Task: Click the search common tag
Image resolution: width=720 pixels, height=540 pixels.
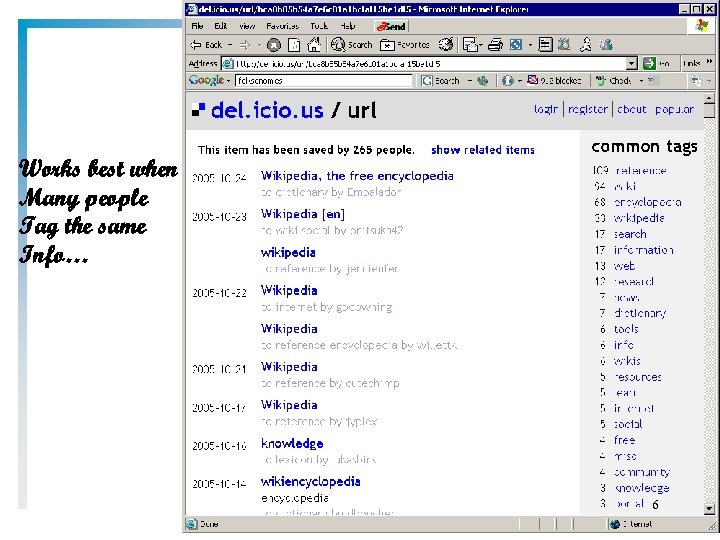Action: click(x=630, y=234)
